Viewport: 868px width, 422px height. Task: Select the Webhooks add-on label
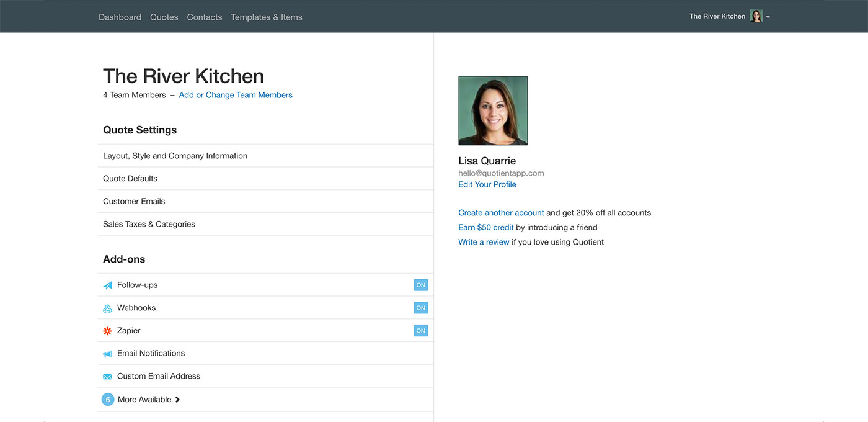(x=136, y=308)
